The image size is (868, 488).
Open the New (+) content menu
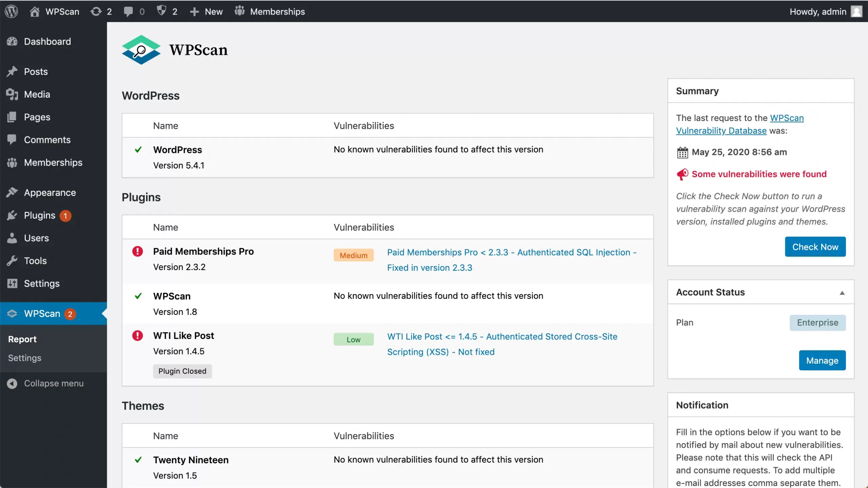pos(194,11)
